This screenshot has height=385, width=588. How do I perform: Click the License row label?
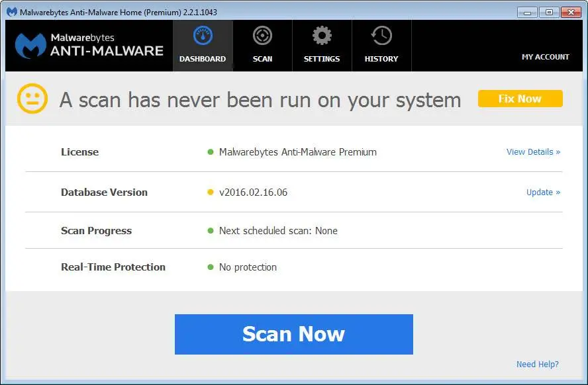(80, 152)
